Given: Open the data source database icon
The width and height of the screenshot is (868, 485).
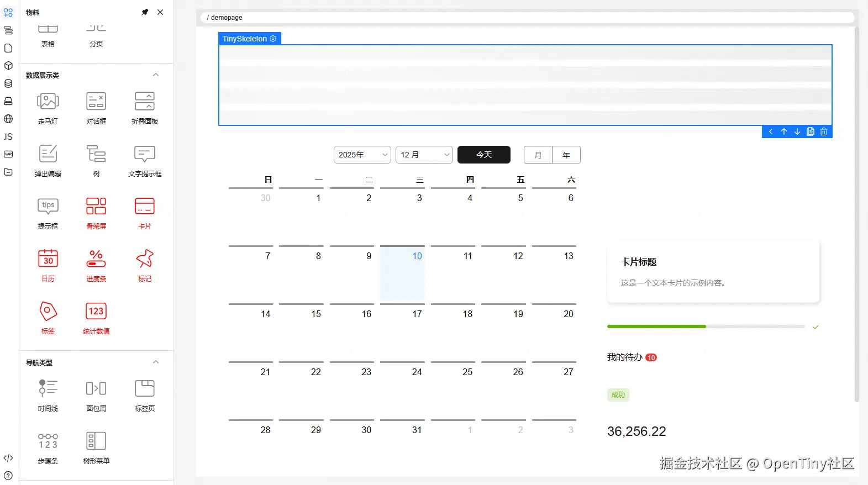Looking at the screenshot, I should 8,83.
